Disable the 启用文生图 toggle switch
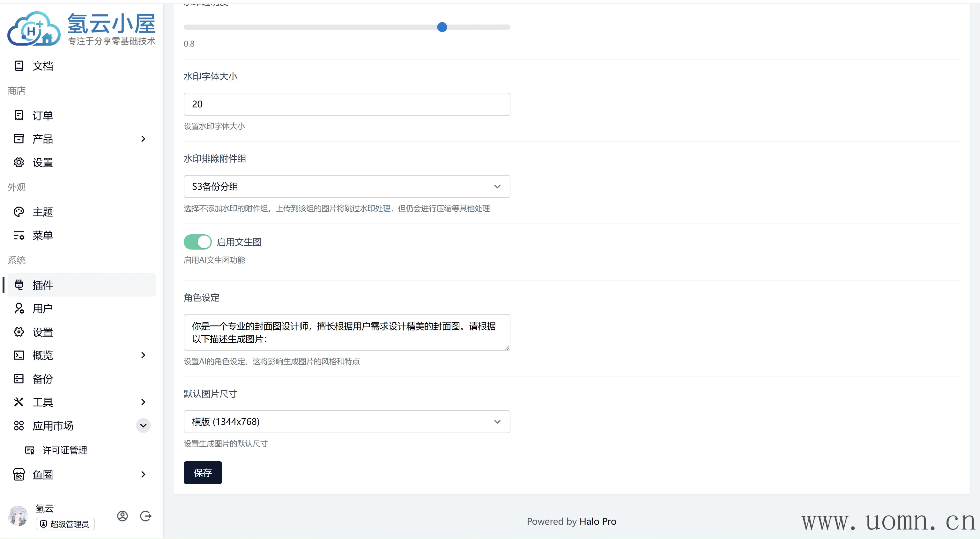Viewport: 980px width, 539px height. point(197,242)
